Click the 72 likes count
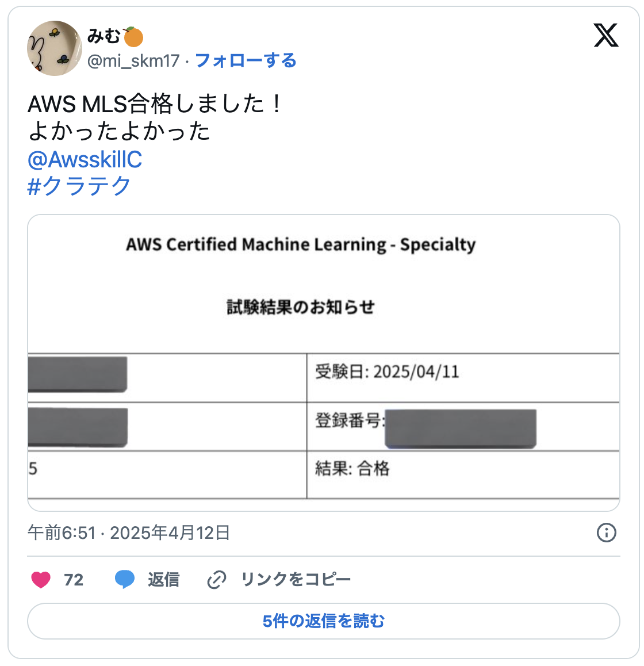 (74, 579)
